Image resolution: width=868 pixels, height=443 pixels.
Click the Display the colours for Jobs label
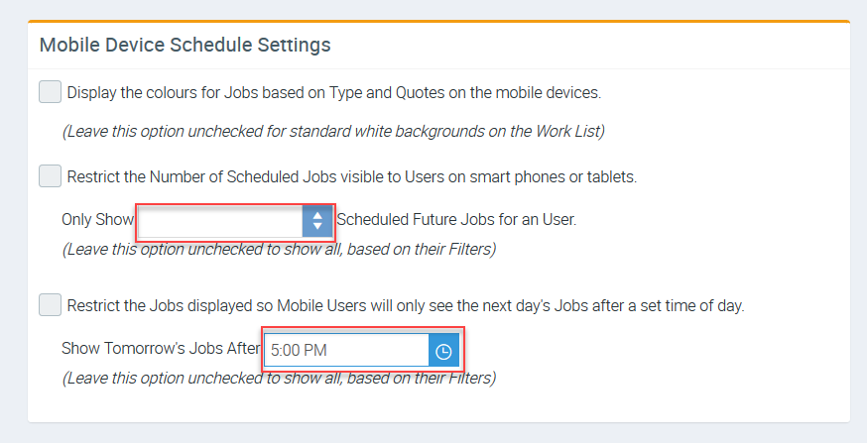point(333,93)
